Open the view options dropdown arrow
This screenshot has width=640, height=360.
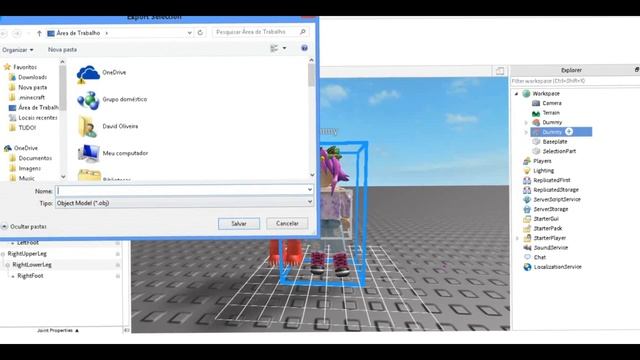284,48
